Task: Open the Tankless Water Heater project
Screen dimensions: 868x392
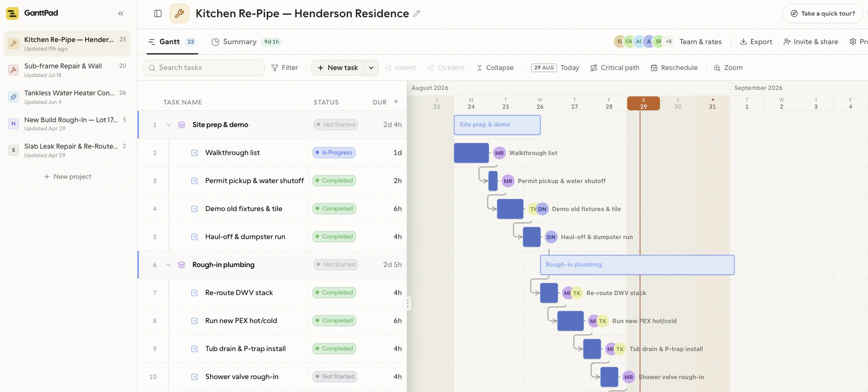Action: (x=67, y=97)
